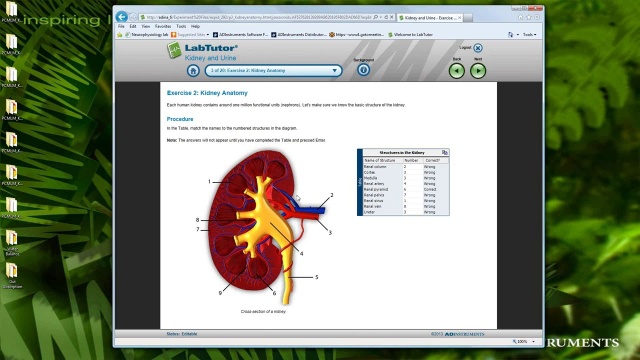Click the browser forward arrow button
Image resolution: width=640 pixels, height=360 pixels.
pyautogui.click(x=133, y=17)
